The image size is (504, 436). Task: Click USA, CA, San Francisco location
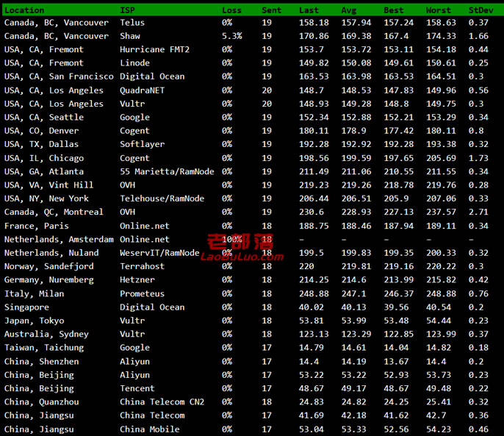pos(59,76)
